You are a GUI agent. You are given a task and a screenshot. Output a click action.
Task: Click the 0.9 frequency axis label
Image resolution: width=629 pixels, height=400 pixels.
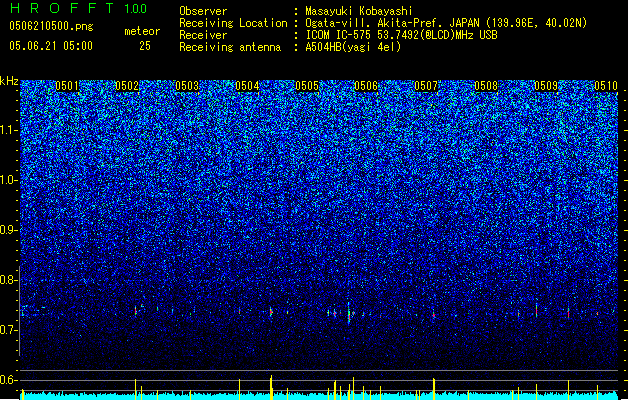pos(9,230)
